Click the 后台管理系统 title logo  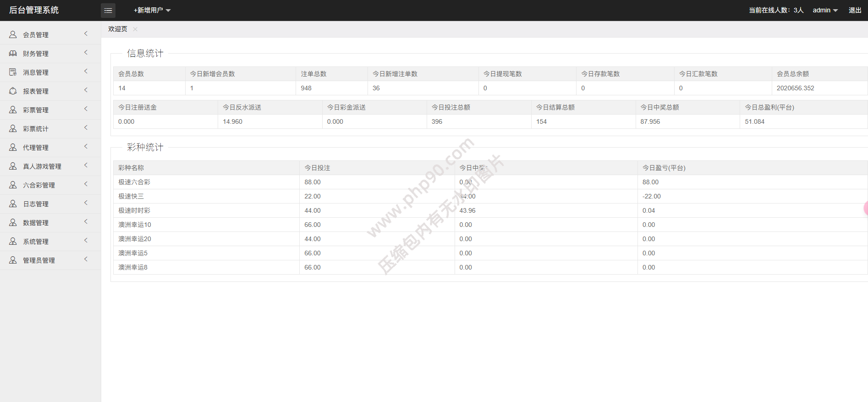(34, 10)
